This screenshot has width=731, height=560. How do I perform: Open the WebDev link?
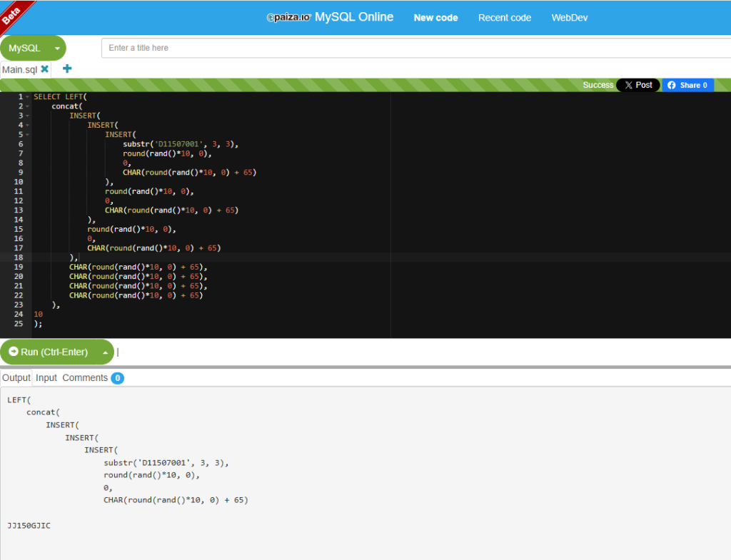(x=569, y=18)
